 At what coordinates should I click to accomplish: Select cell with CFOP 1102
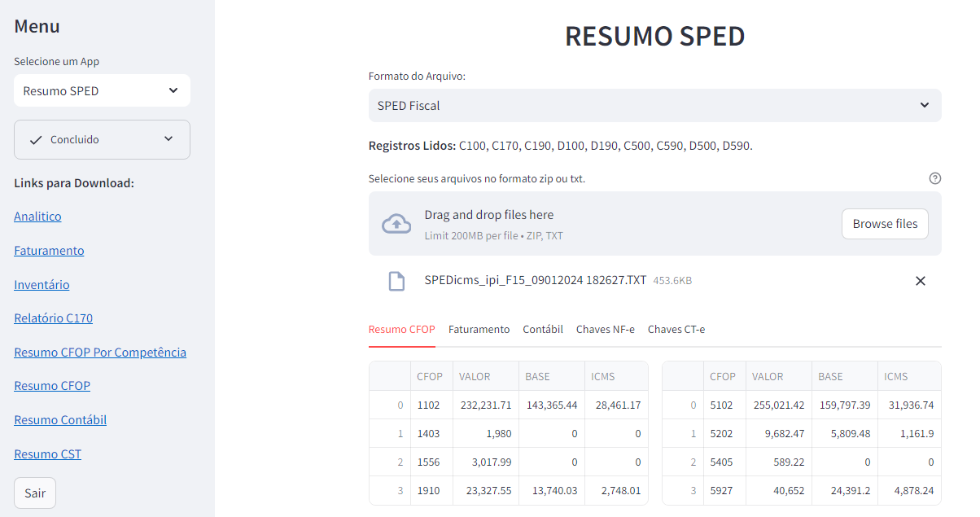coord(431,405)
